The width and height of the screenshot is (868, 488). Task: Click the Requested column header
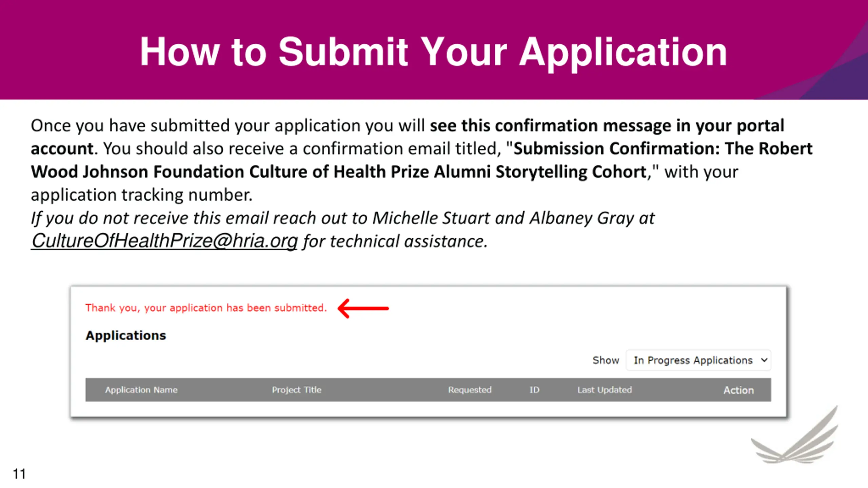470,390
